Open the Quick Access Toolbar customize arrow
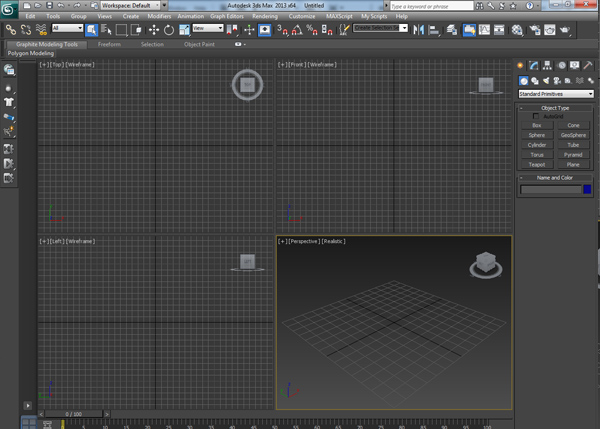This screenshot has width=600, height=429. tap(164, 5)
